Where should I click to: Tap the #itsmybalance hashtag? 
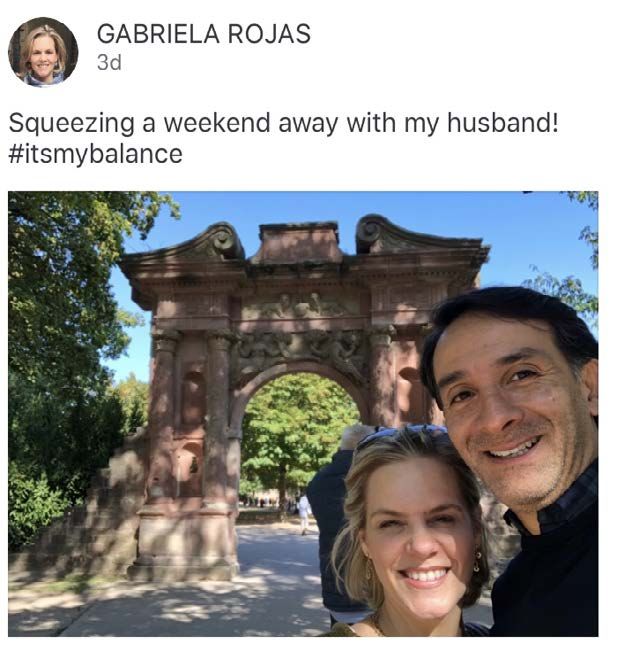point(95,154)
